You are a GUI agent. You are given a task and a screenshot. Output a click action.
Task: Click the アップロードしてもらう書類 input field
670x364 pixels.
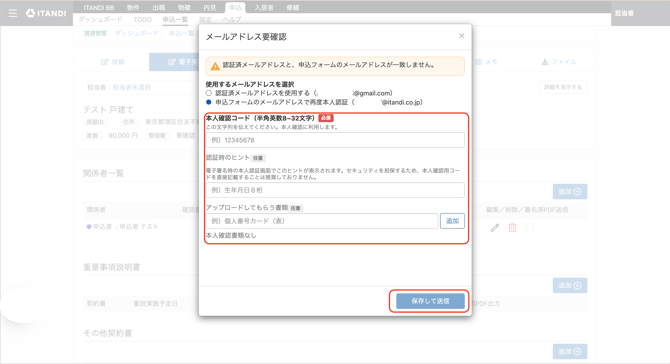pyautogui.click(x=322, y=221)
